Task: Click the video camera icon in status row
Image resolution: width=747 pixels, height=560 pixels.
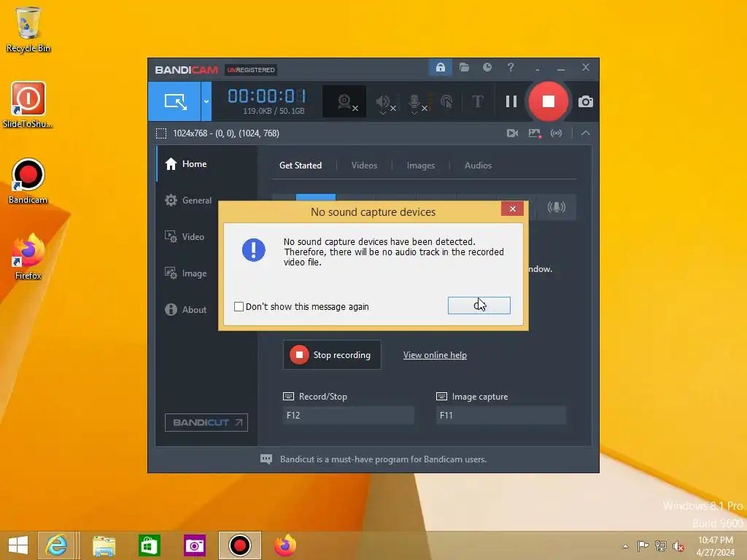Action: point(512,133)
